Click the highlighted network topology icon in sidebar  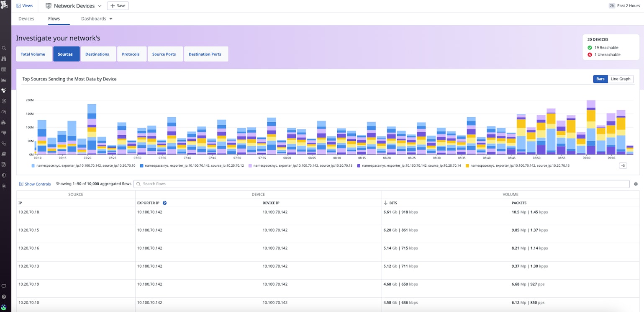tap(4, 90)
